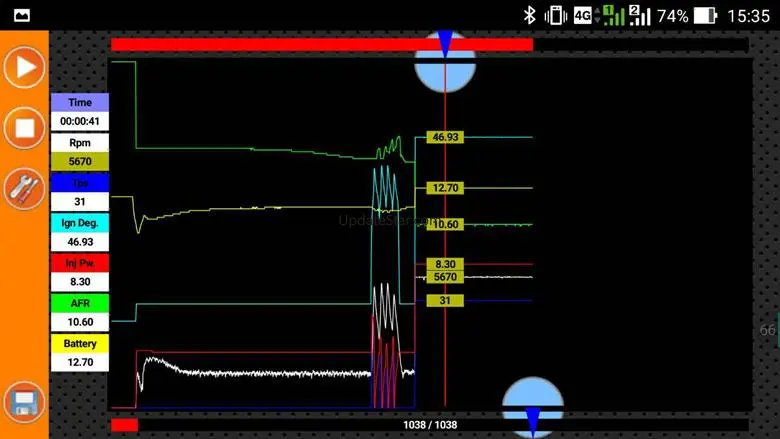Grab the bottom blue position slider handle
This screenshot has height=439, width=780.
click(x=533, y=408)
